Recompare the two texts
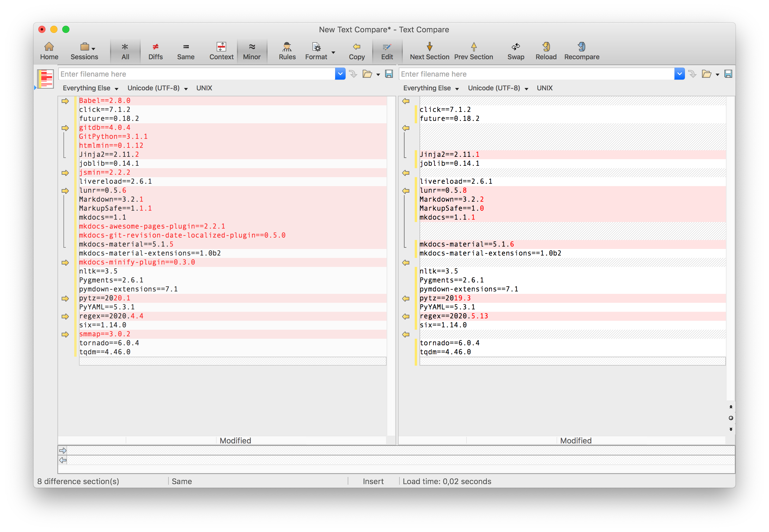 (582, 51)
